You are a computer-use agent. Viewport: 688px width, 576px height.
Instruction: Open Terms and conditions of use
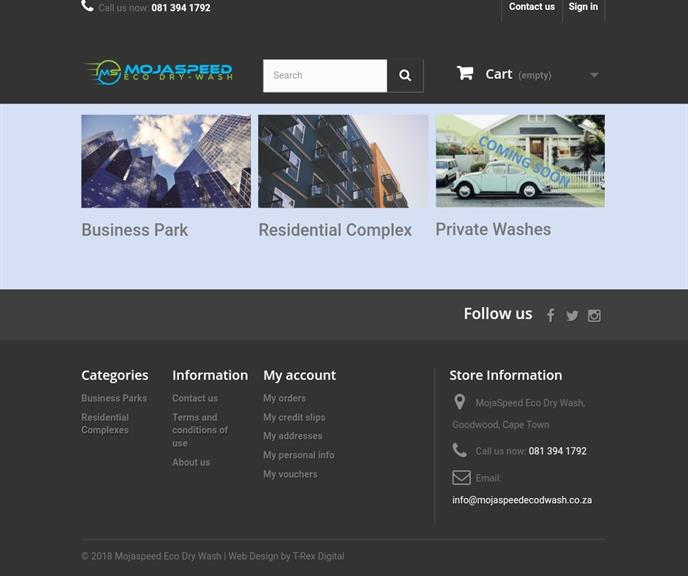tap(200, 430)
